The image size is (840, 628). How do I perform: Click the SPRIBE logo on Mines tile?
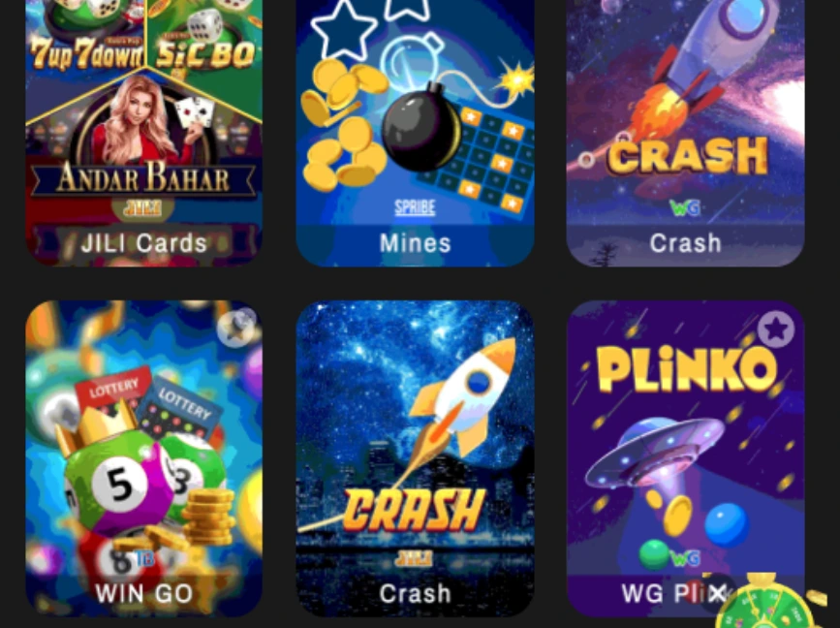pos(415,208)
